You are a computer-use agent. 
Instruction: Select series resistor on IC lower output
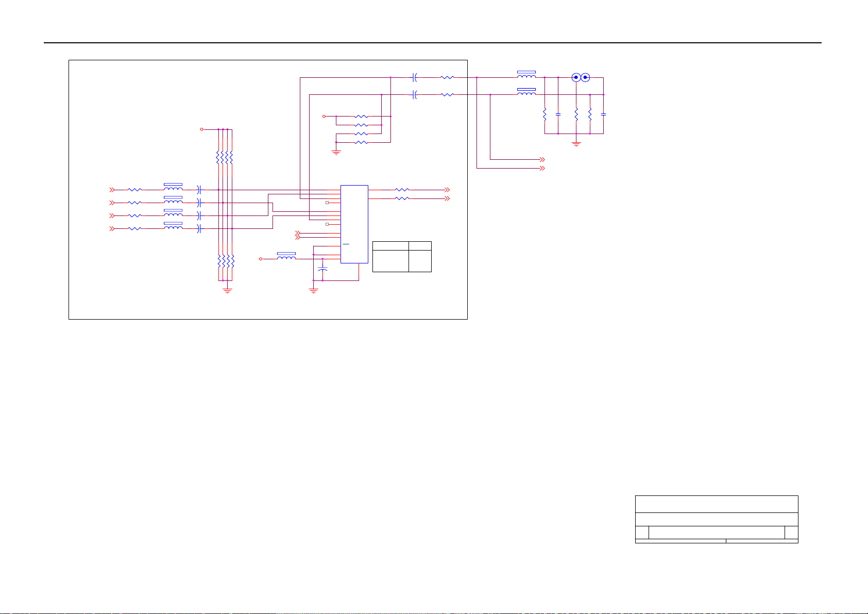[402, 198]
